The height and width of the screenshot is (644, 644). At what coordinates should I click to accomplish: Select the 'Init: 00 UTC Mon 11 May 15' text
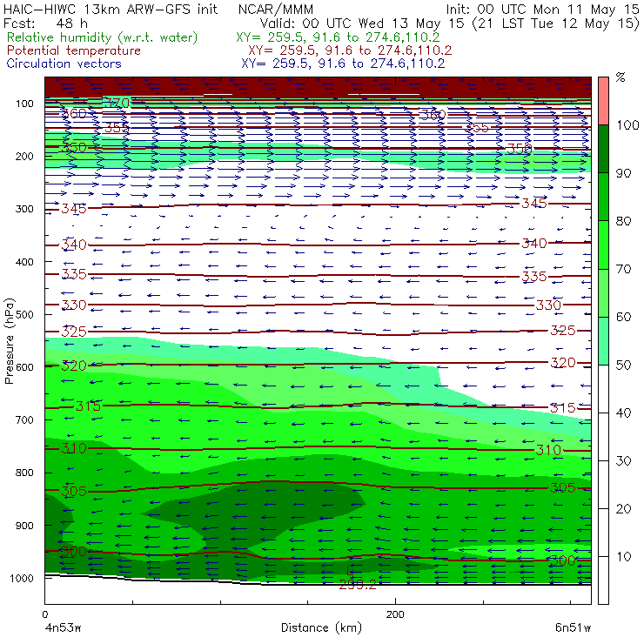542,9
